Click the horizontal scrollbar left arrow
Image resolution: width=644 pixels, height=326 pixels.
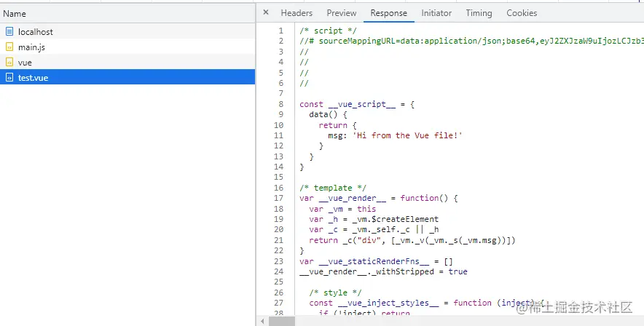click(262, 321)
